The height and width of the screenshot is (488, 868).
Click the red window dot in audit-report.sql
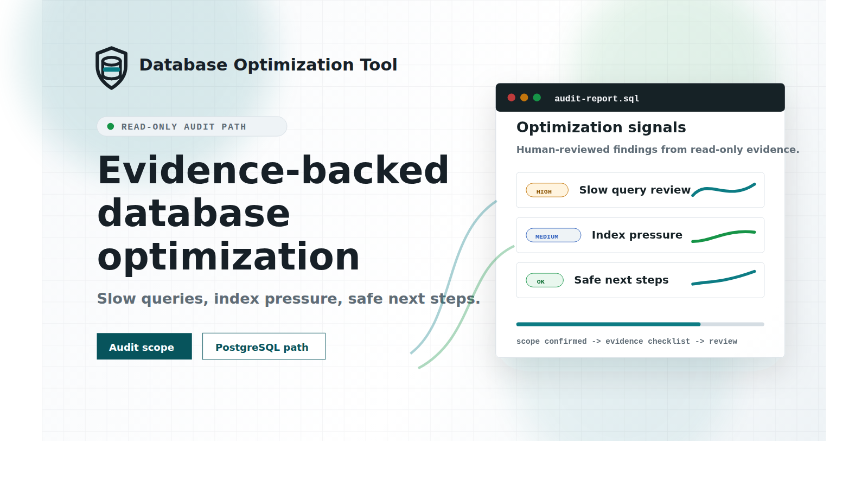coord(511,98)
